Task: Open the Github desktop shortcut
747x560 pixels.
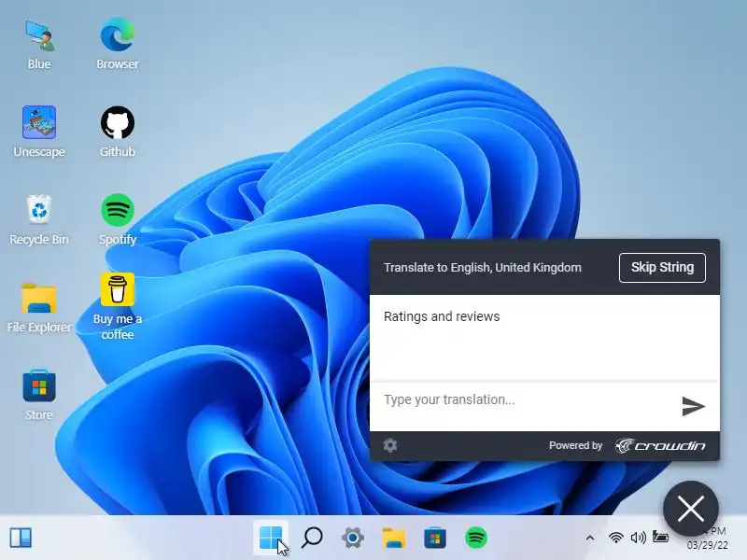Action: pos(118,132)
